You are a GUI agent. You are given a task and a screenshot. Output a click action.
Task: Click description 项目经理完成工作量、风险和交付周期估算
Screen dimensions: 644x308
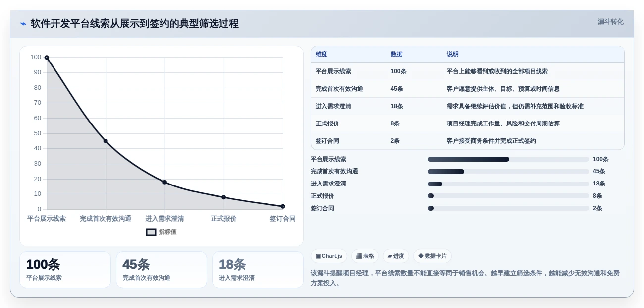pyautogui.click(x=503, y=123)
